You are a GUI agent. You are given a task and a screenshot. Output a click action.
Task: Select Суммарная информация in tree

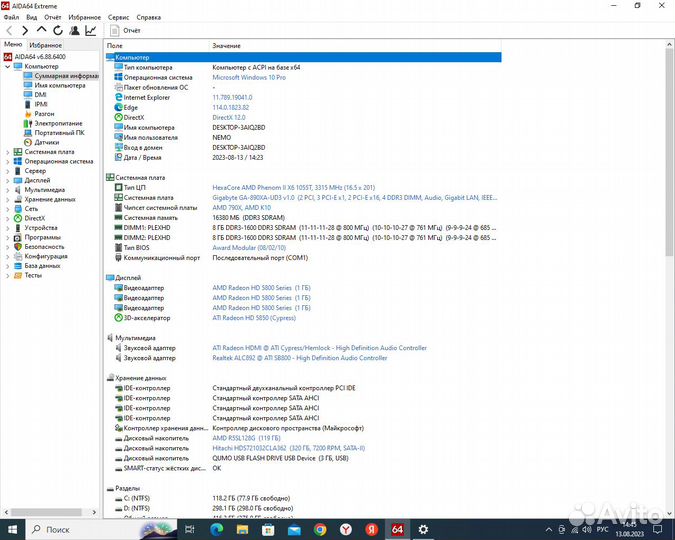point(61,76)
